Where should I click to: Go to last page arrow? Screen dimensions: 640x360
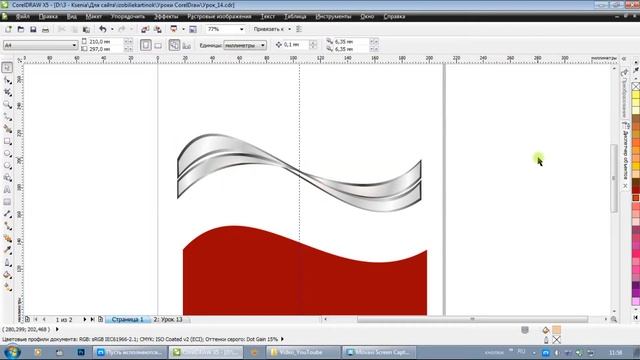(93, 319)
